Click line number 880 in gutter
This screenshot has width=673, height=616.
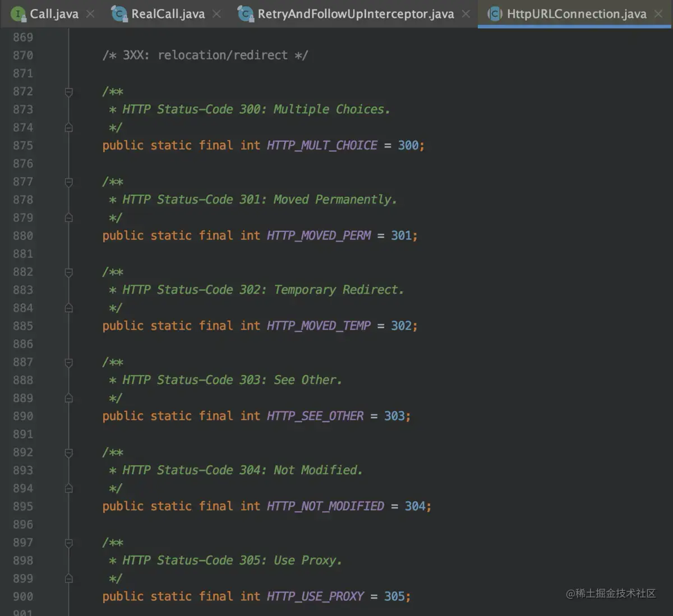(x=23, y=236)
